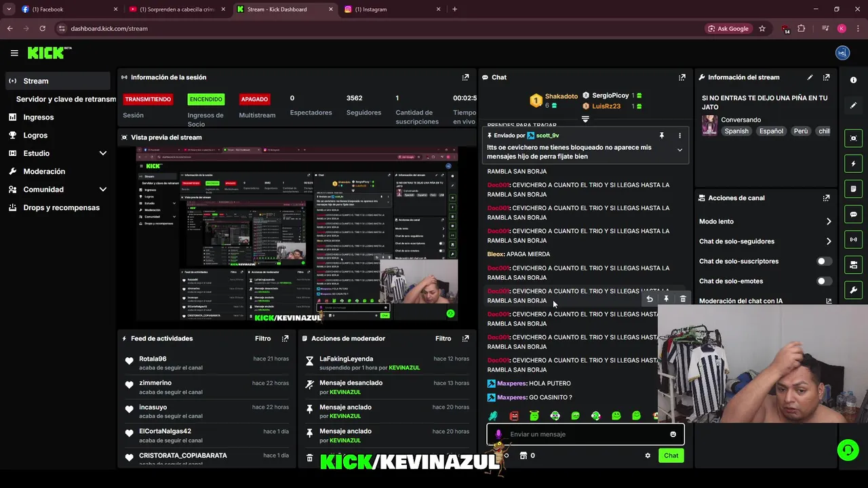Open the pinned message three-dot options

679,136
